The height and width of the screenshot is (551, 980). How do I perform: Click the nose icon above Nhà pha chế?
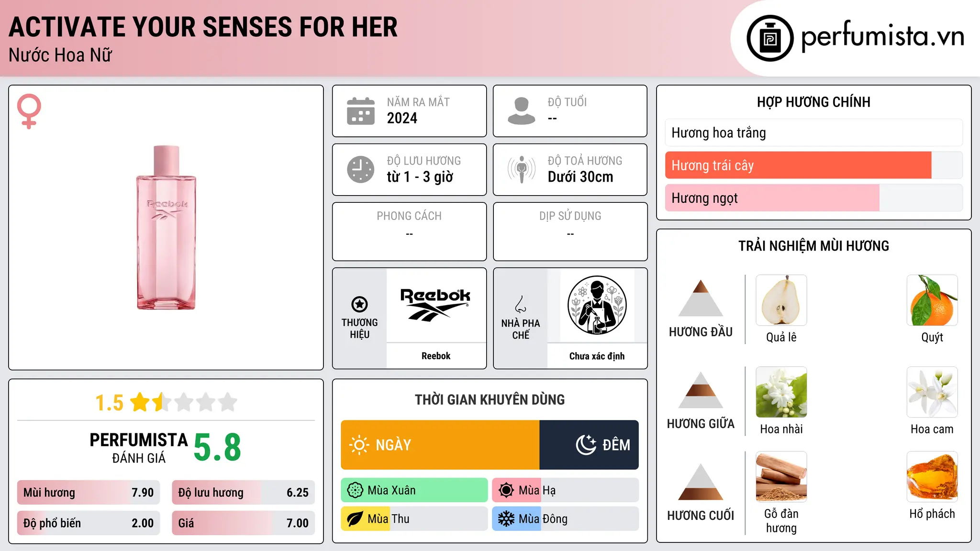[x=521, y=304]
